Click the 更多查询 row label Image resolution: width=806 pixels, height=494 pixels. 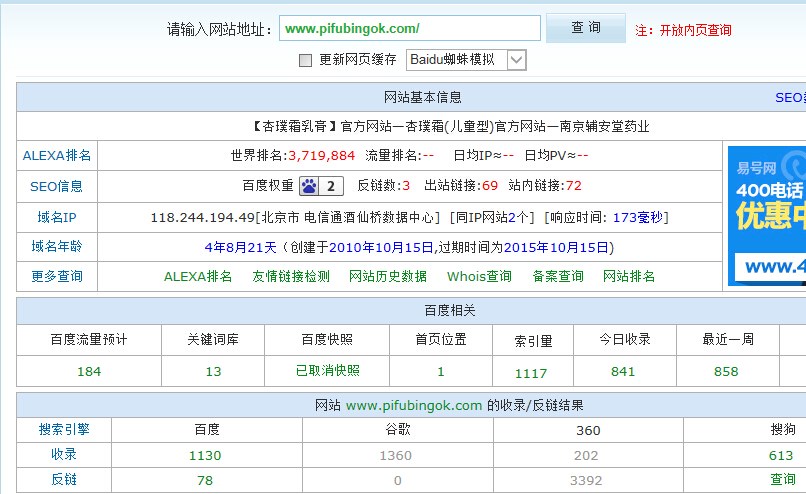tap(57, 277)
